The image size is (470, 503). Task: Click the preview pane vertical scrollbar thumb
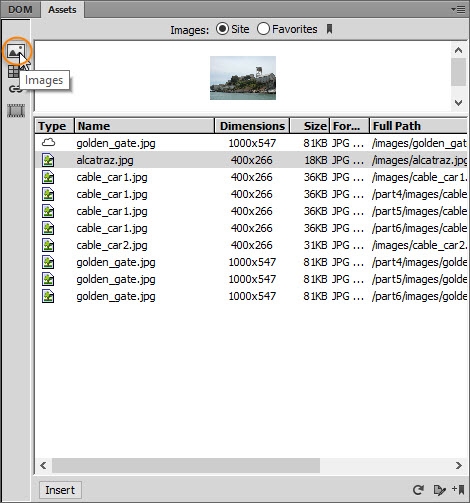tap(458, 72)
